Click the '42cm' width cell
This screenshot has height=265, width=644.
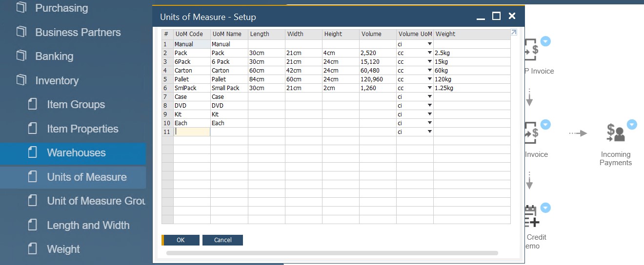pos(303,70)
